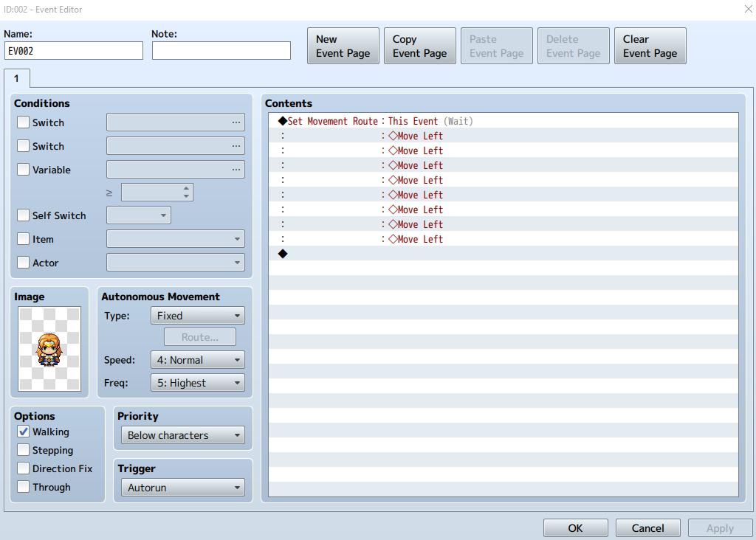Click the Variable value spinner arrows

click(186, 193)
